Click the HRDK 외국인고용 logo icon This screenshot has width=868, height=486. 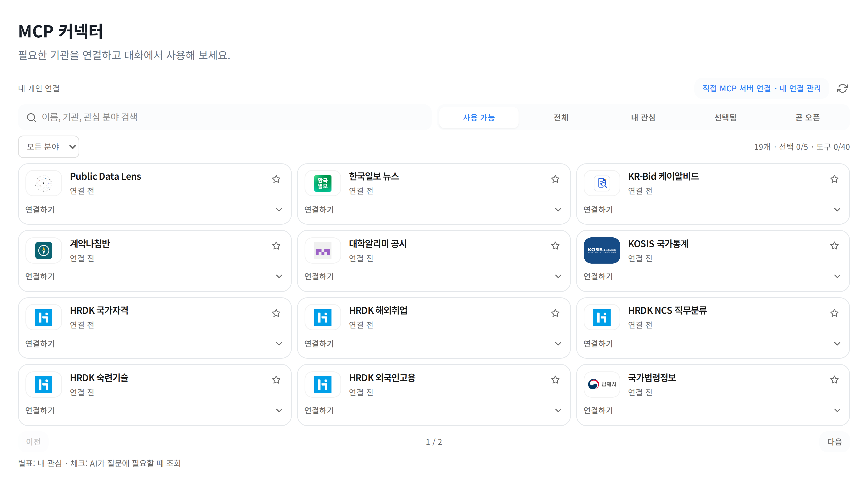tap(323, 384)
